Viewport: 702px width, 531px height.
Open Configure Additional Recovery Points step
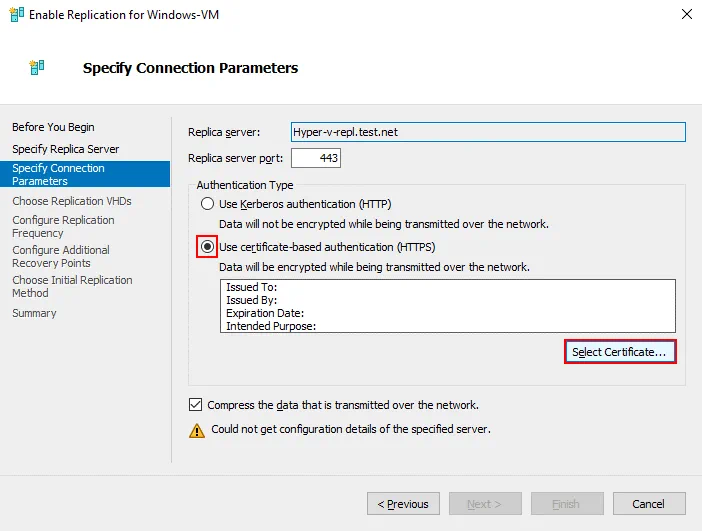pos(61,256)
